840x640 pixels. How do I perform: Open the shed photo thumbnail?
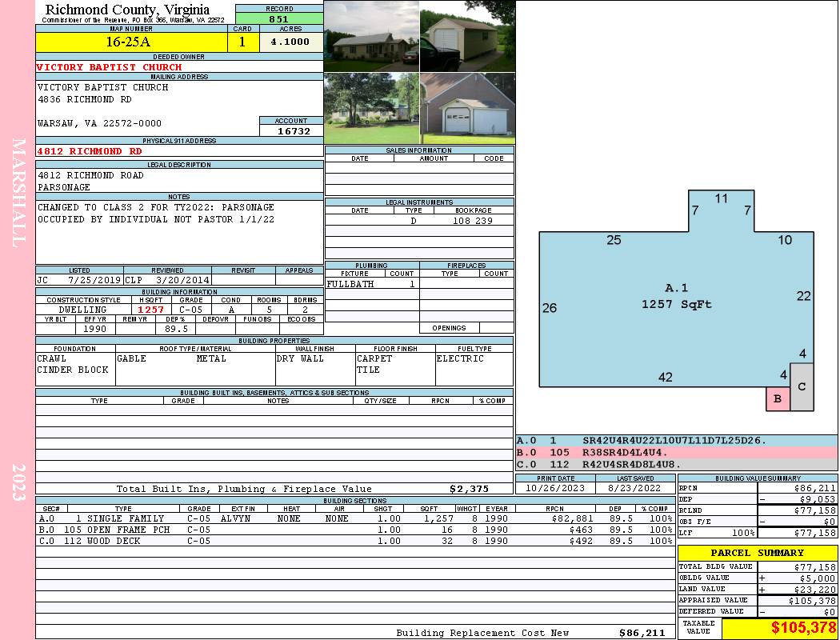[x=467, y=37]
